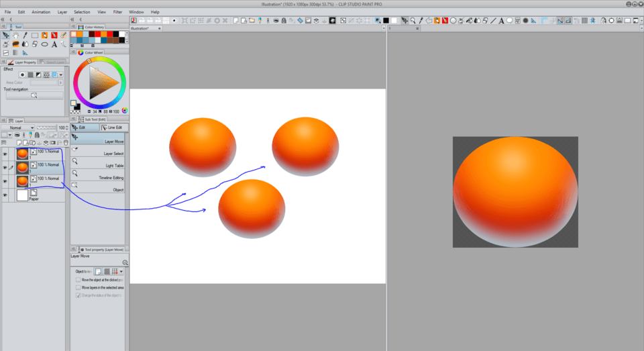Toggle visibility of the second selected layer
Viewport: 644px width, 351px height.
click(x=5, y=168)
